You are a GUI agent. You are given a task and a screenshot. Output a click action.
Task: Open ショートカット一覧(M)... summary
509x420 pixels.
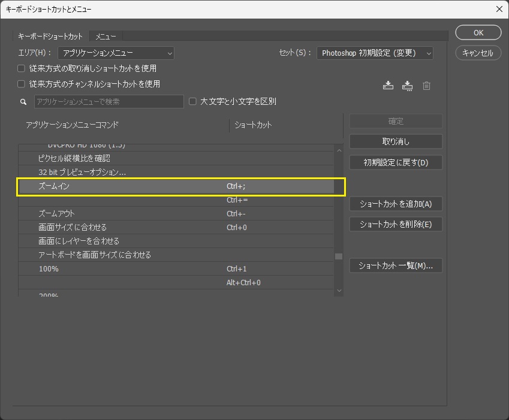[396, 265]
